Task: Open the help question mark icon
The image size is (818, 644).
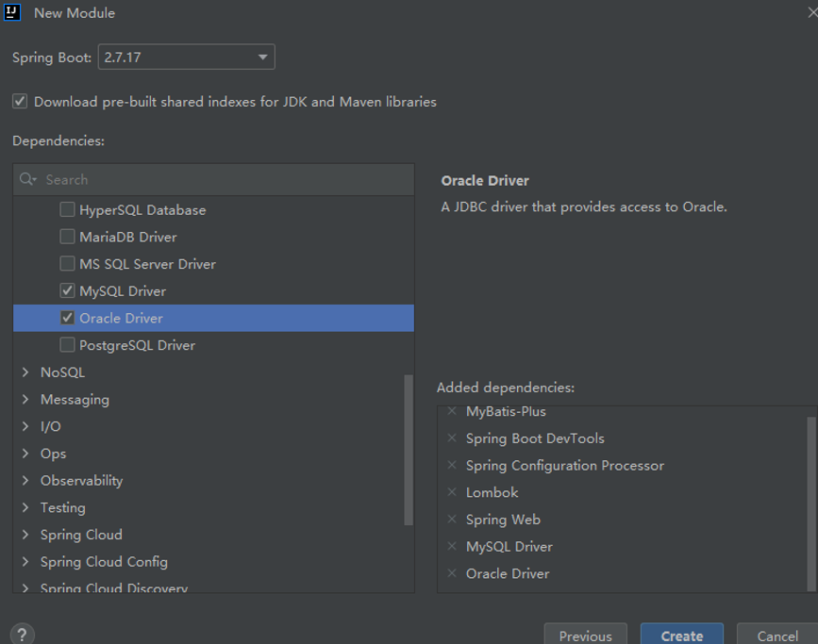Action: (21, 634)
